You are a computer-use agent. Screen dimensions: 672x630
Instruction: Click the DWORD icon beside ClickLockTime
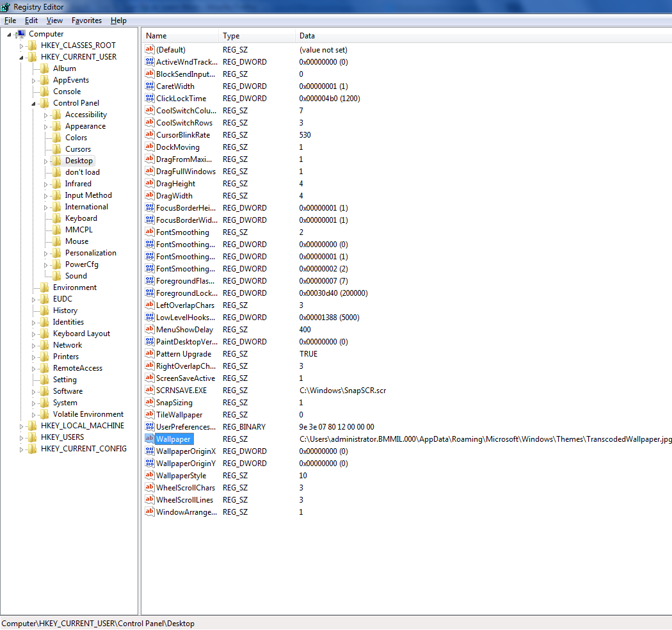pos(149,98)
